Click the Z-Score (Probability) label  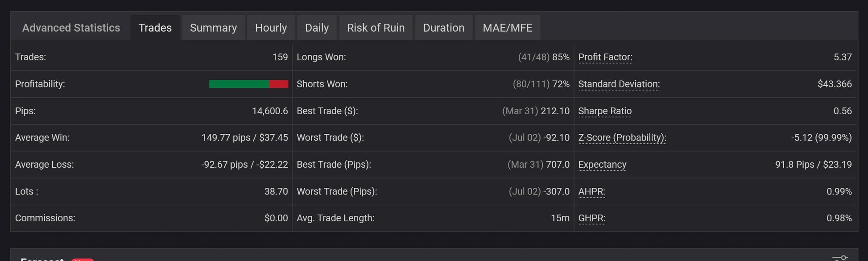[x=622, y=137]
